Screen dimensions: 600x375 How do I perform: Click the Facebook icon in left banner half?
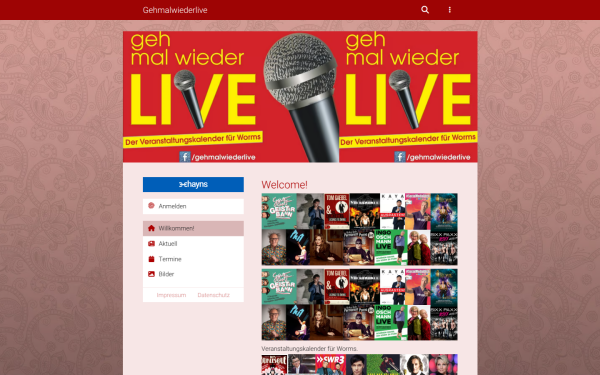tap(185, 157)
